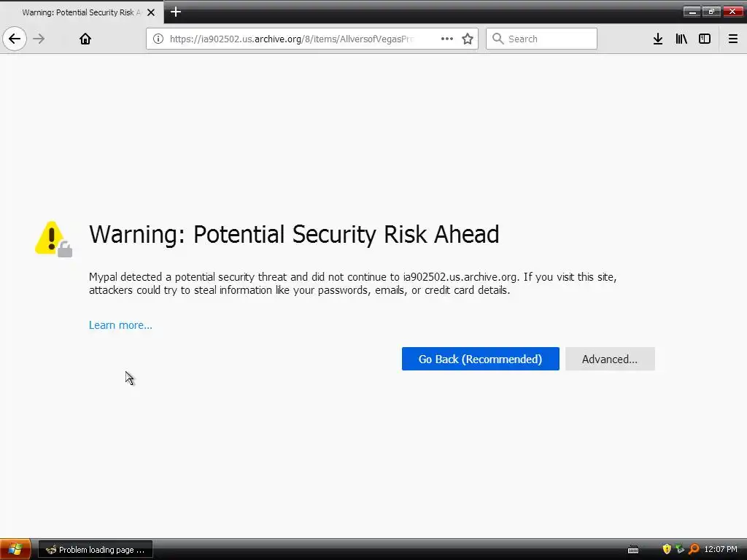Open the hamburger application menu

click(733, 39)
